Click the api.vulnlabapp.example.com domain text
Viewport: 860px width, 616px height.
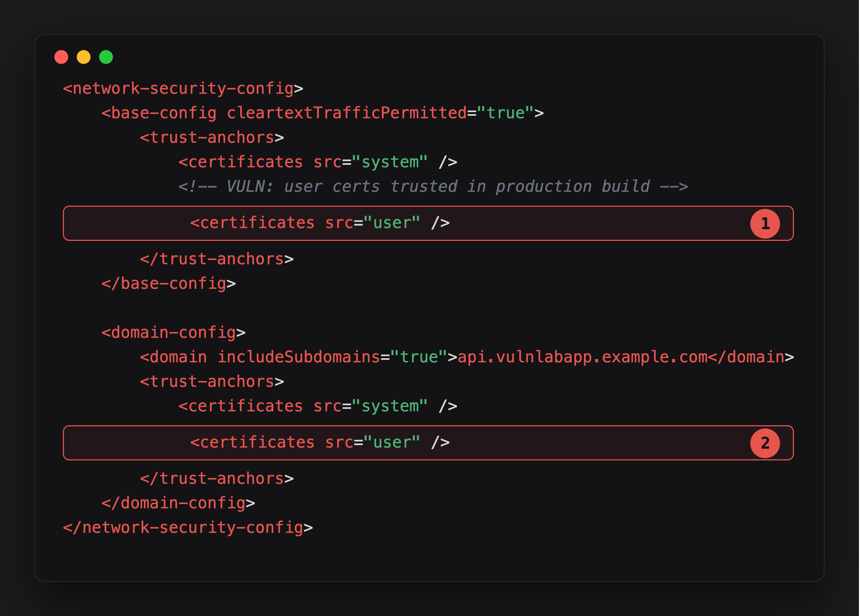coord(583,357)
